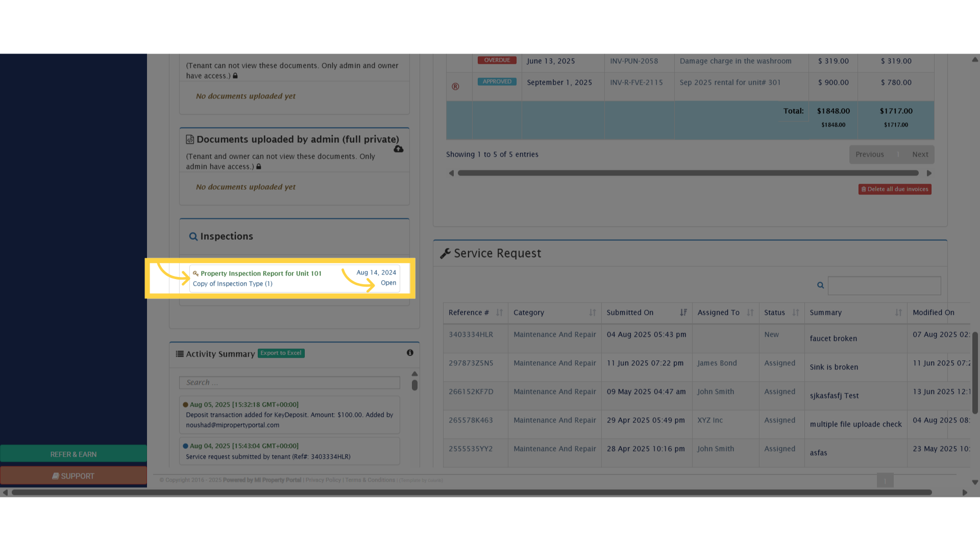Click reference 265578K463
Viewport: 980px width, 551px height.
pyautogui.click(x=471, y=420)
